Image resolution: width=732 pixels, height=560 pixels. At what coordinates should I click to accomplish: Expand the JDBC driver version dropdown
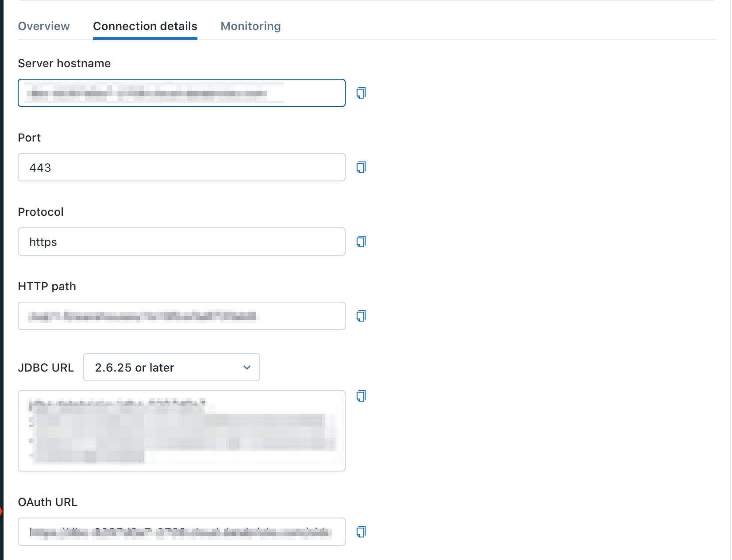(172, 367)
